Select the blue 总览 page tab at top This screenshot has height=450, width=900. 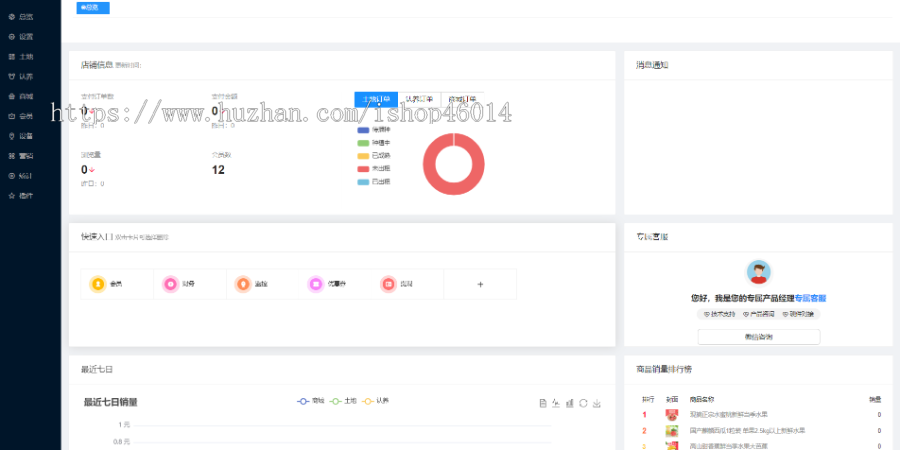click(x=92, y=7)
